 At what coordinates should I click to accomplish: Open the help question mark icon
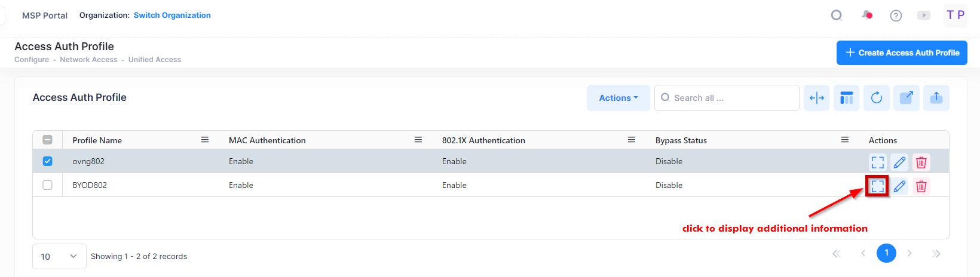(896, 16)
